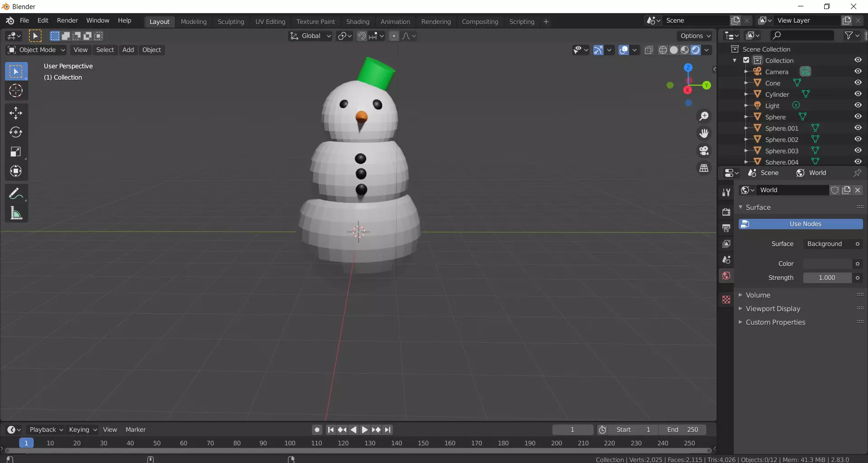Select the Select Box tool
The width and height of the screenshot is (868, 463).
coord(16,71)
